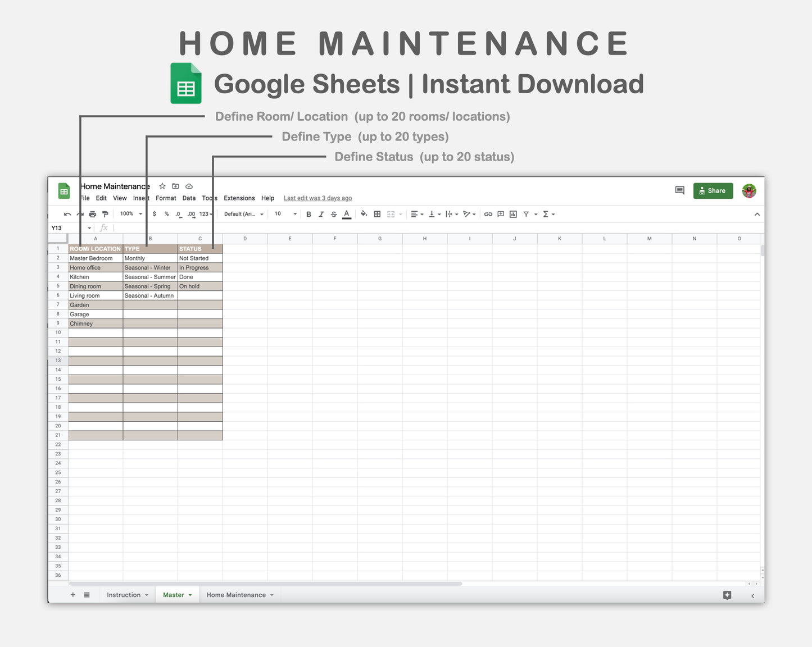Open the Fill color icon

click(x=364, y=214)
